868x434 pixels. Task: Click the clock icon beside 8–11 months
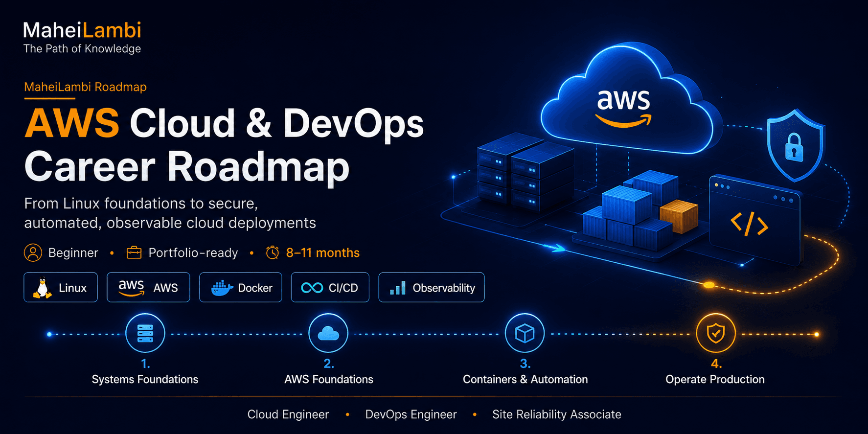coord(273,252)
